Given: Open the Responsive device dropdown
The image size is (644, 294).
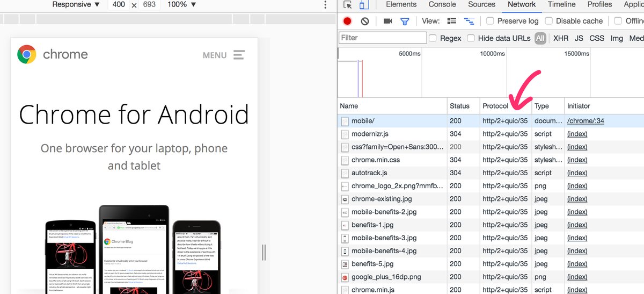Looking at the screenshot, I should click(76, 4).
